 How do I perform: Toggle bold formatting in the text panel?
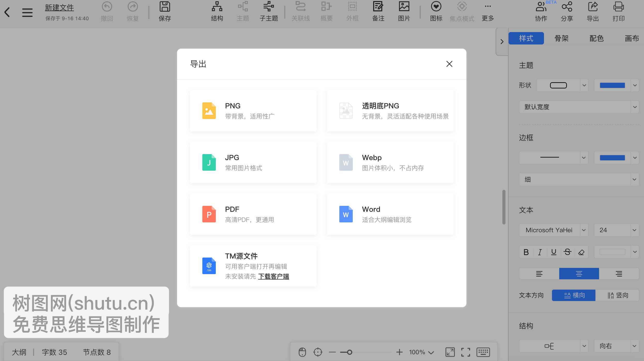[526, 252]
